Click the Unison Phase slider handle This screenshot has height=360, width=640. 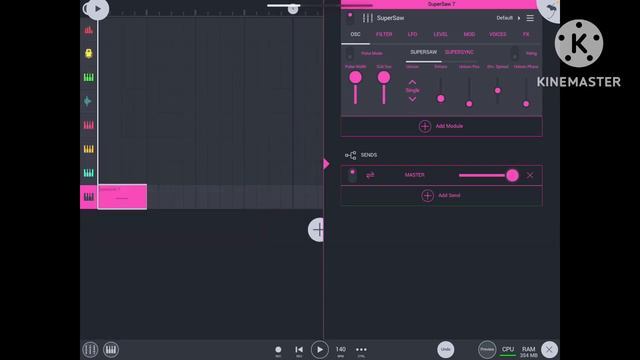[526, 104]
